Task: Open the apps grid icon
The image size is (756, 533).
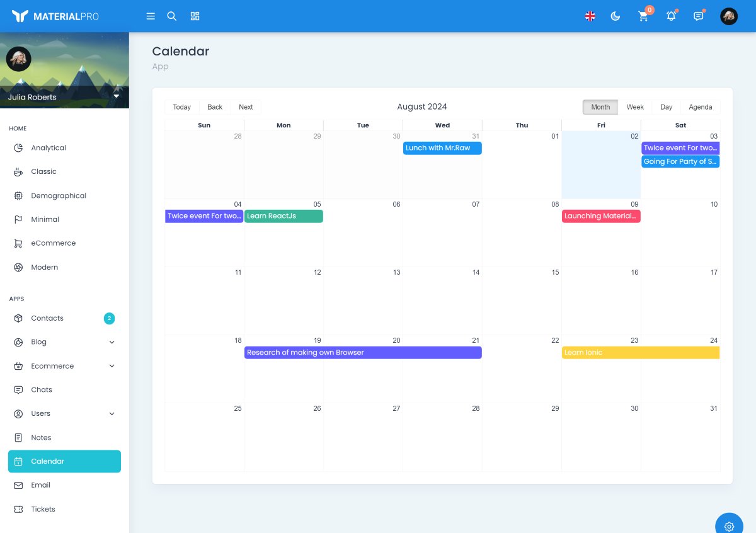Action: 195,16
